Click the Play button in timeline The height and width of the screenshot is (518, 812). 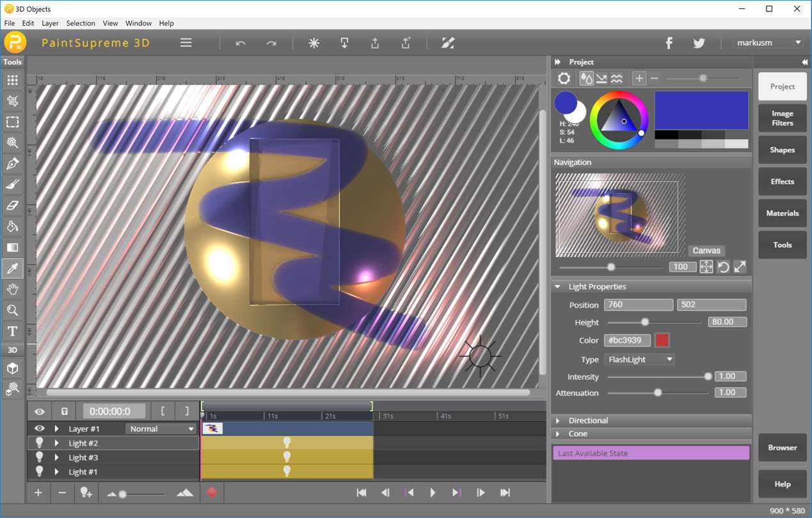433,492
